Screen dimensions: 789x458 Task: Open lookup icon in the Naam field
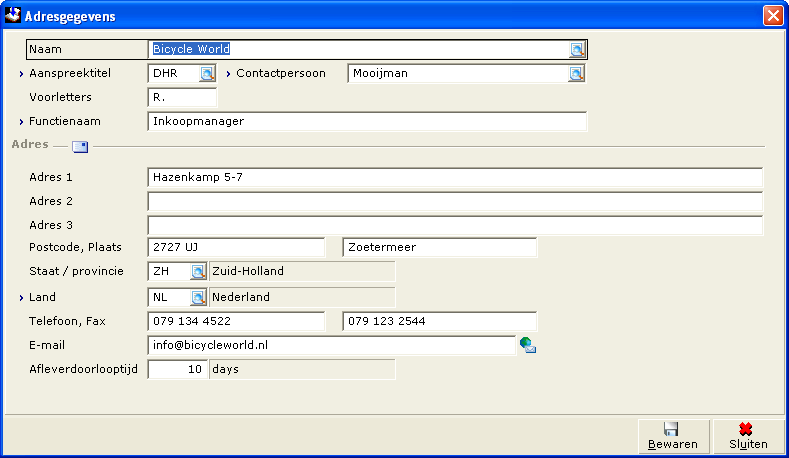(577, 49)
